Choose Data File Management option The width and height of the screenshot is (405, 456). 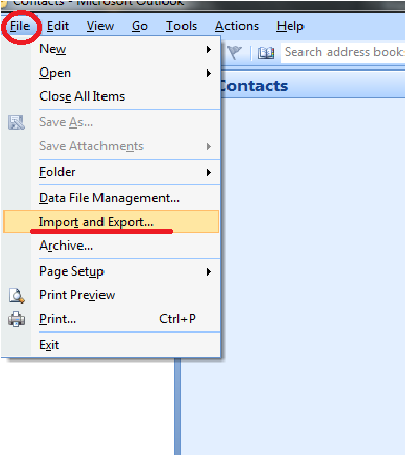111,198
